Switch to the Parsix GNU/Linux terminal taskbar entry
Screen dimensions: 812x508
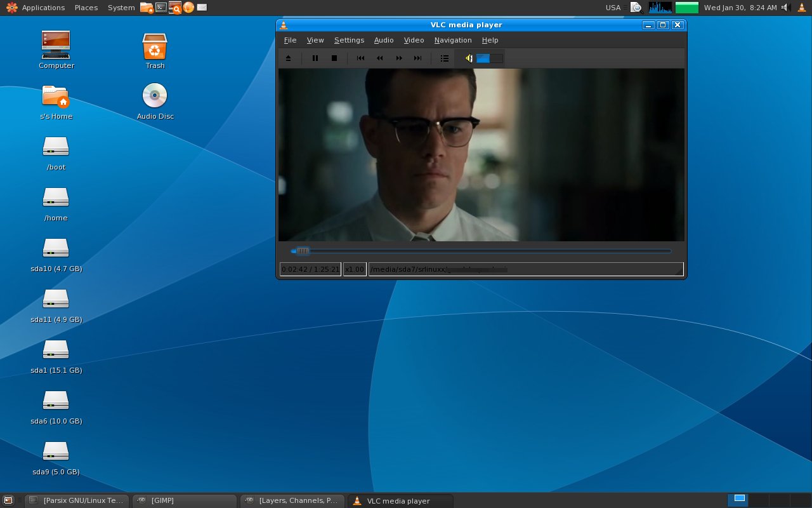click(x=77, y=500)
